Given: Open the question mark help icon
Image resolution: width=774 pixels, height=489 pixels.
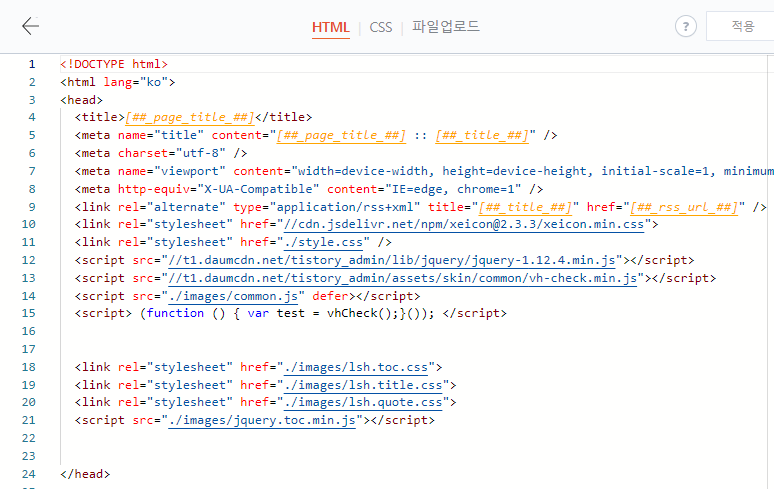Looking at the screenshot, I should tap(686, 26).
